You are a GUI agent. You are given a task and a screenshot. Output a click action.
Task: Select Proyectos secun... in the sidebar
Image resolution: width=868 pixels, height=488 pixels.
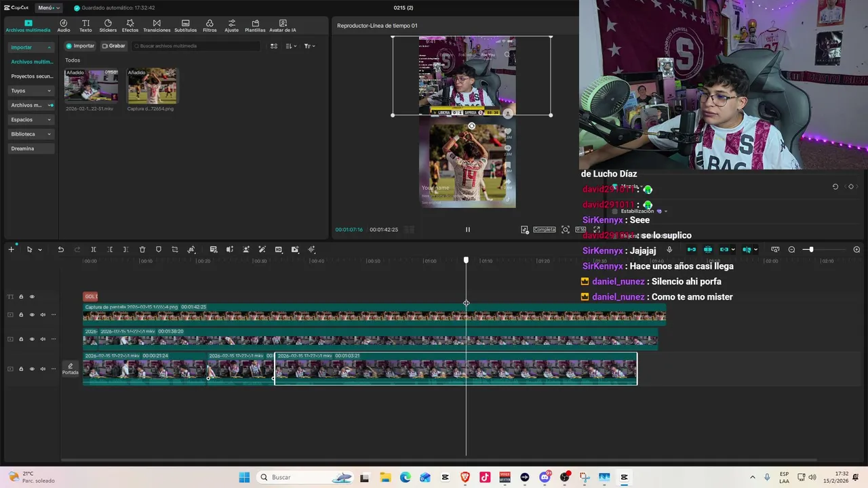pos(31,77)
